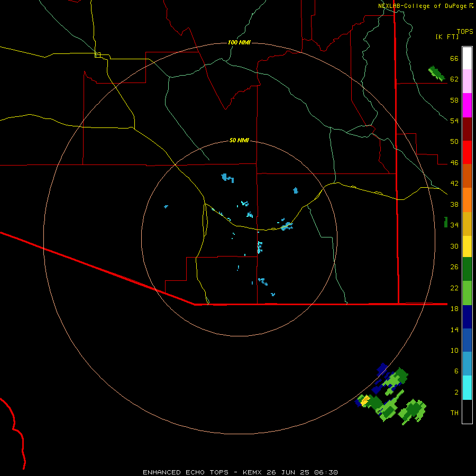Image resolution: width=476 pixels, height=476 pixels.
Task: Click the NEXLAB-College of DuPage label
Action: (x=422, y=6)
